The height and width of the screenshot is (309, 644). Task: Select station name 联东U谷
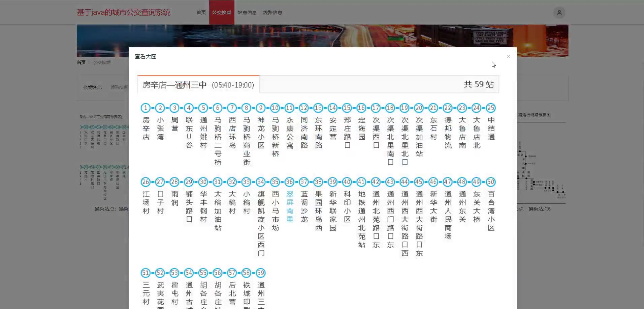tap(189, 133)
